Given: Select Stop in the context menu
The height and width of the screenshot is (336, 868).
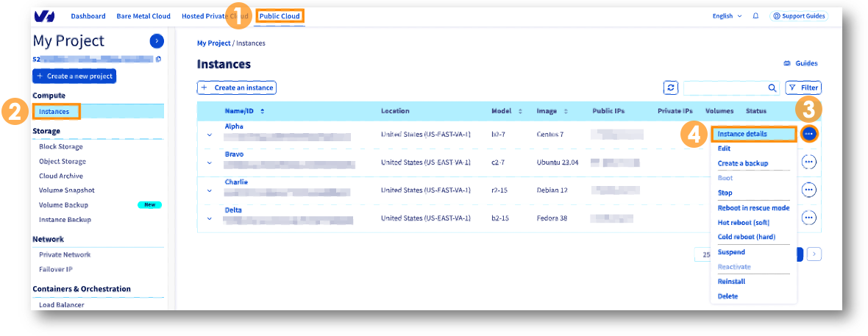Looking at the screenshot, I should 725,193.
